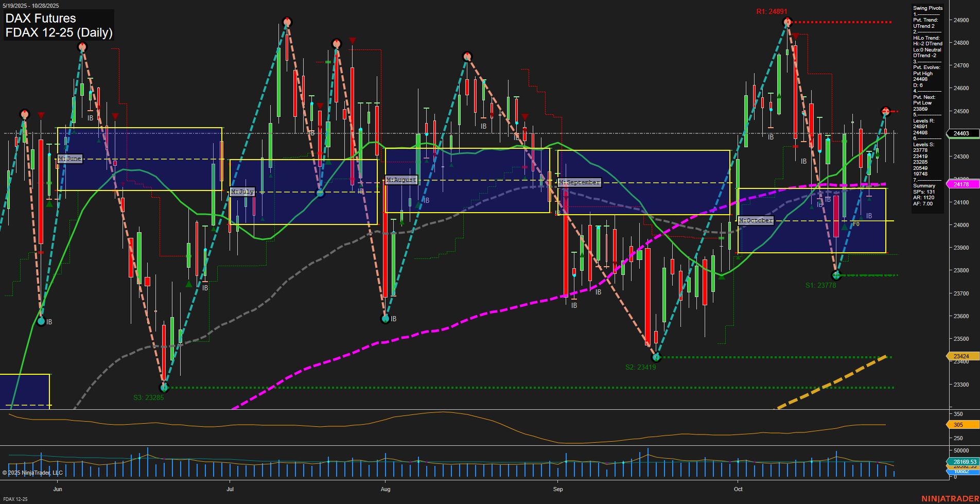Click the M:October month range box label

(755, 220)
